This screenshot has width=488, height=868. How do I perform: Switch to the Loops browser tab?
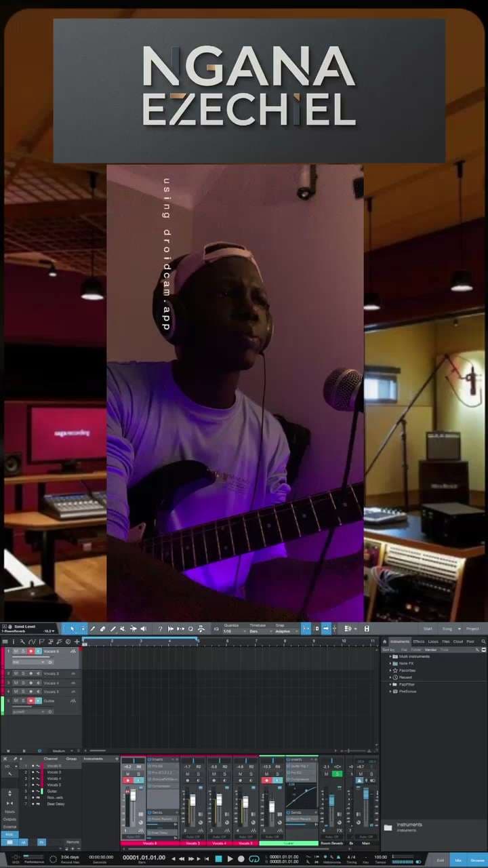click(433, 642)
